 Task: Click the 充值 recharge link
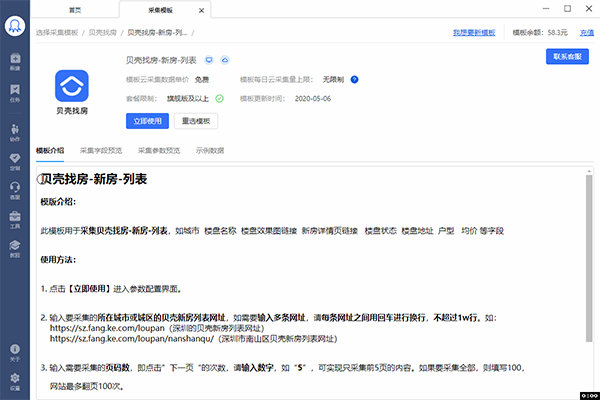[x=586, y=32]
